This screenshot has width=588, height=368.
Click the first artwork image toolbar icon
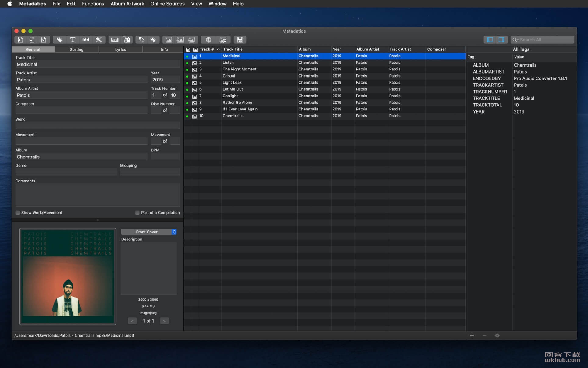168,40
